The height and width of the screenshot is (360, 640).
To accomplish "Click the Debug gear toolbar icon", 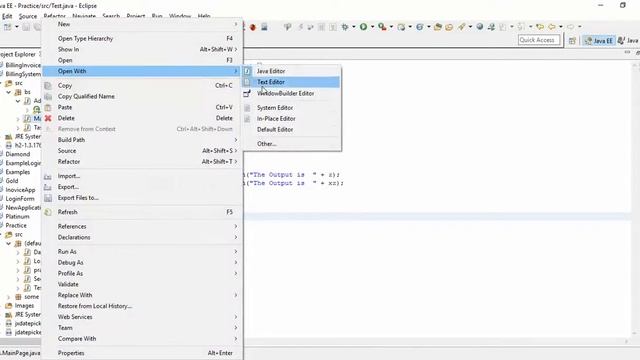I will click(345, 27).
